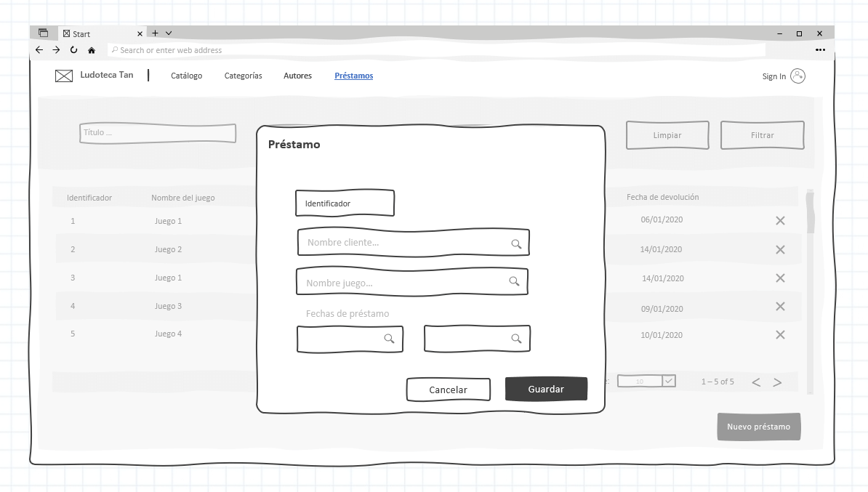Viewport: 868px width, 492px height.
Task: Switch to the Categorías section
Action: click(243, 76)
